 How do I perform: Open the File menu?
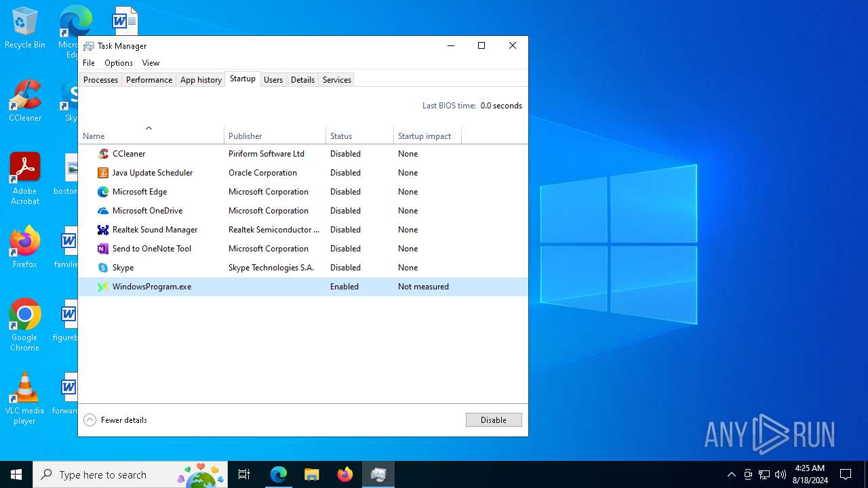click(x=89, y=63)
